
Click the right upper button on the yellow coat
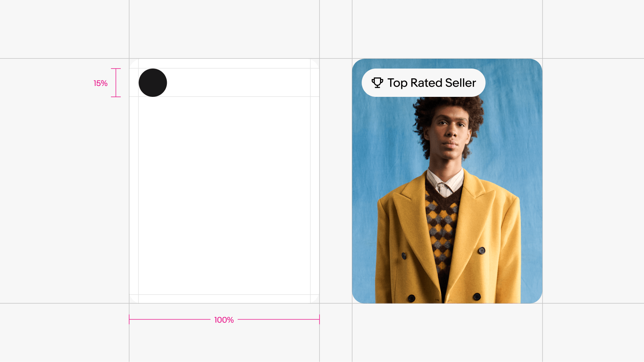pos(482,250)
